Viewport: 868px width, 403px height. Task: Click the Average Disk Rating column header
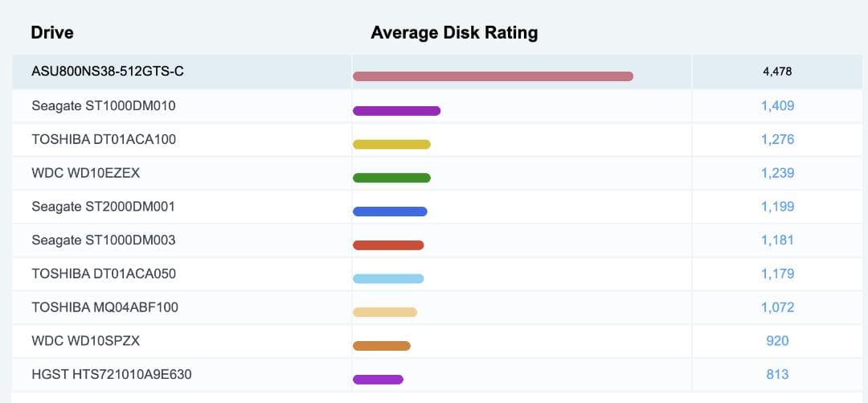454,33
